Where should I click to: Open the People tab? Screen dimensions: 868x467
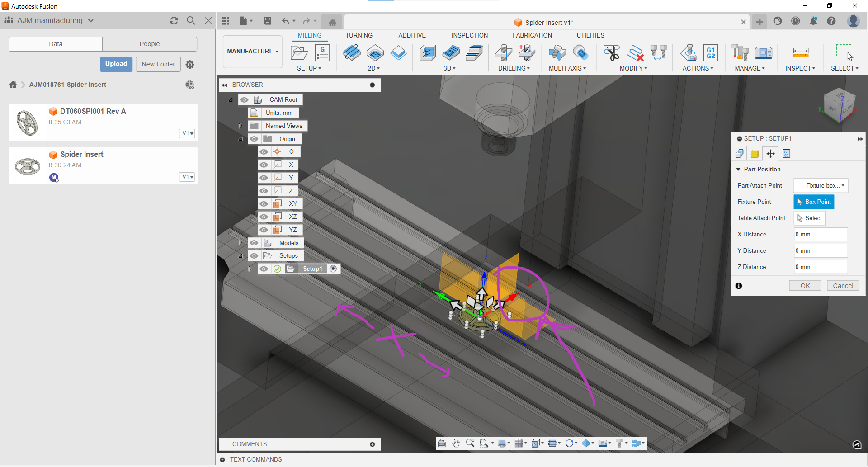pyautogui.click(x=150, y=44)
